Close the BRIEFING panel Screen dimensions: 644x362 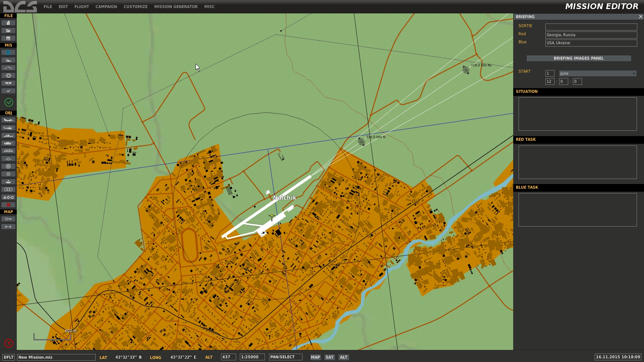(x=641, y=17)
